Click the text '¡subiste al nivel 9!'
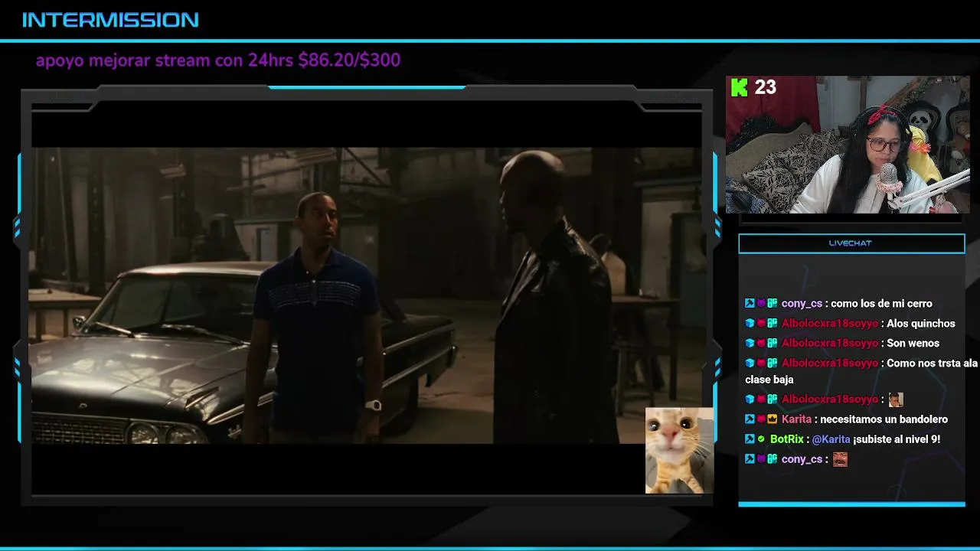The width and height of the screenshot is (980, 551). [x=897, y=439]
